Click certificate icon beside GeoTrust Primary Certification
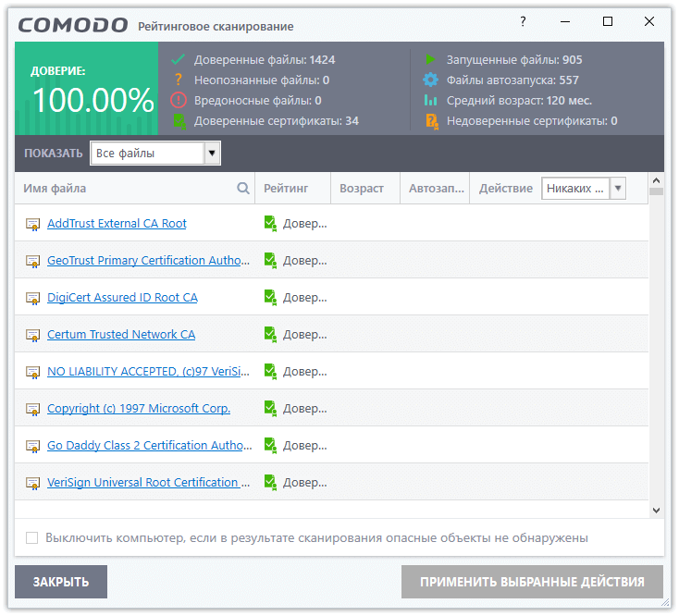The width and height of the screenshot is (679, 616). point(33,261)
